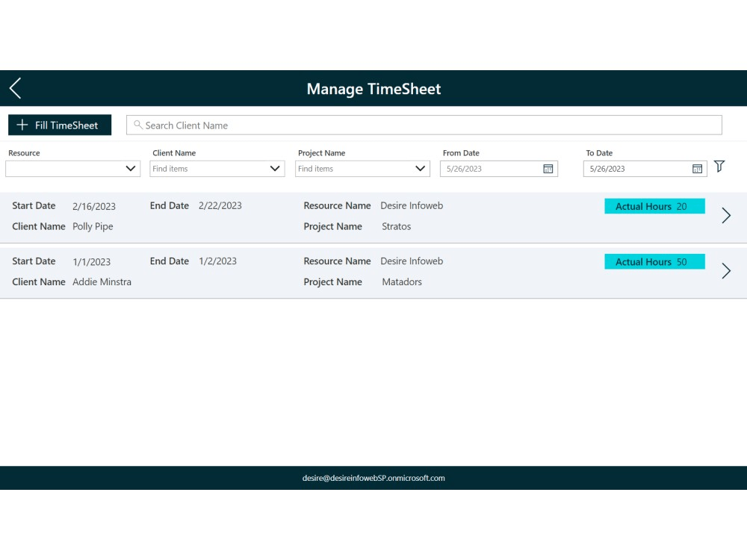The width and height of the screenshot is (747, 560).
Task: Select the Actual Hours 50 badge for Matadors
Action: tap(654, 261)
